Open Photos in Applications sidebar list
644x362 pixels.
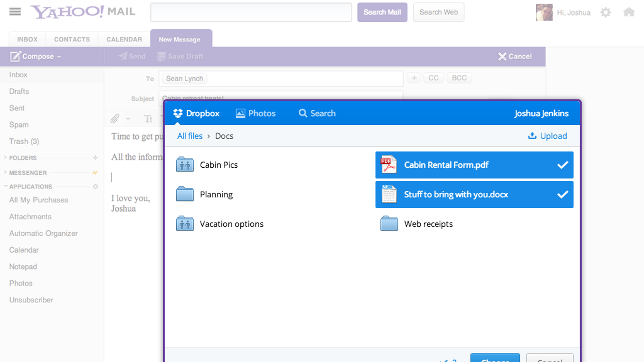[21, 283]
